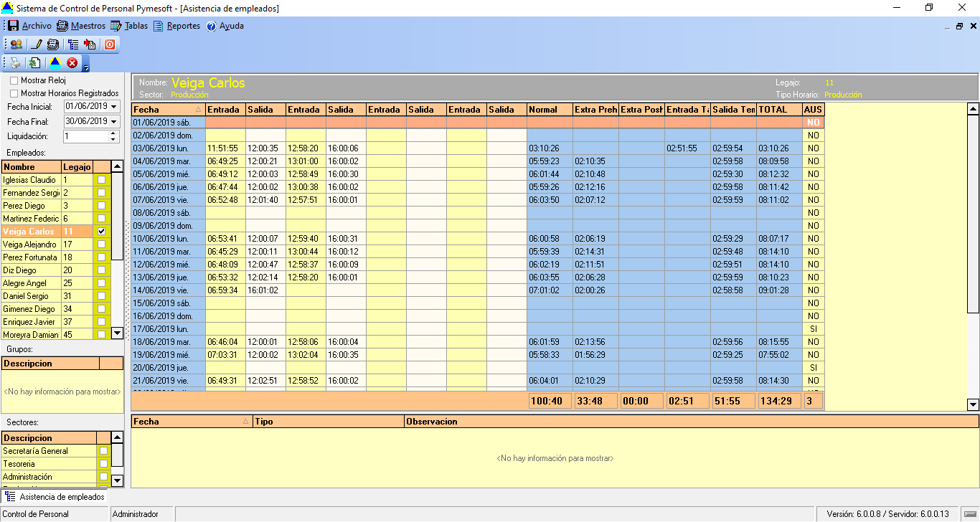
Task: Open the Maestros menu
Action: [81, 26]
